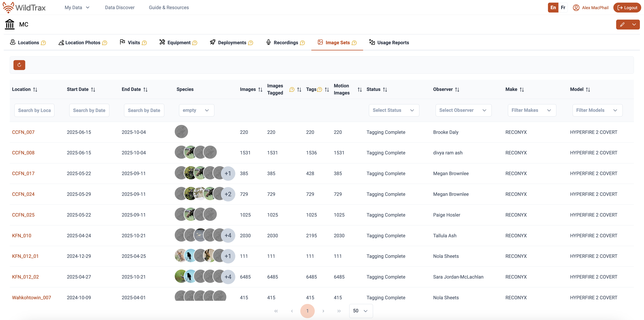Image resolution: width=644 pixels, height=320 pixels.
Task: Click the orange refresh icon button
Action: point(19,65)
